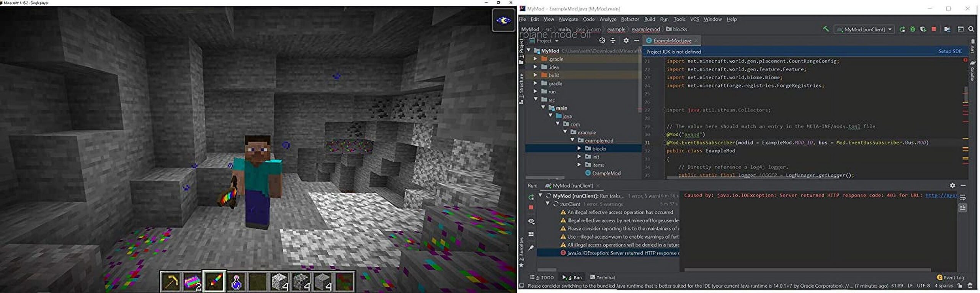
Task: Stop process in Run panel sidebar
Action: click(x=531, y=207)
